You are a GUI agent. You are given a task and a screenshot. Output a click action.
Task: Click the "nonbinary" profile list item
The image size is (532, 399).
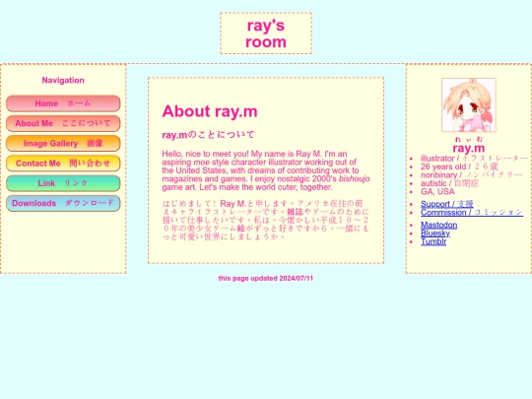471,175
